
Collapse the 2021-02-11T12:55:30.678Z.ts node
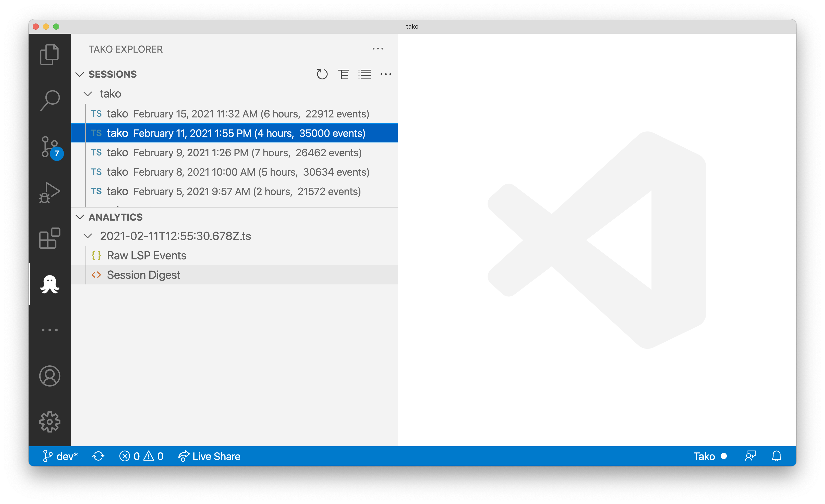click(88, 236)
